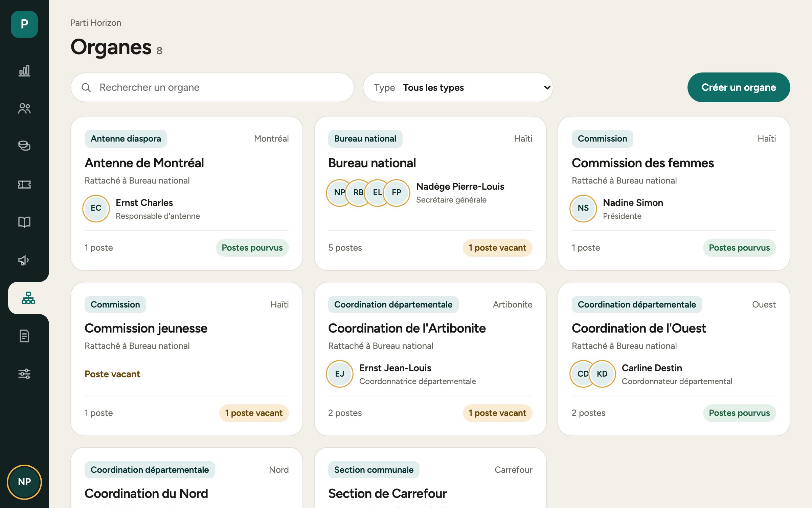Click '1 poste vacant' badge in Bureau national
This screenshot has width=812, height=508.
[497, 248]
